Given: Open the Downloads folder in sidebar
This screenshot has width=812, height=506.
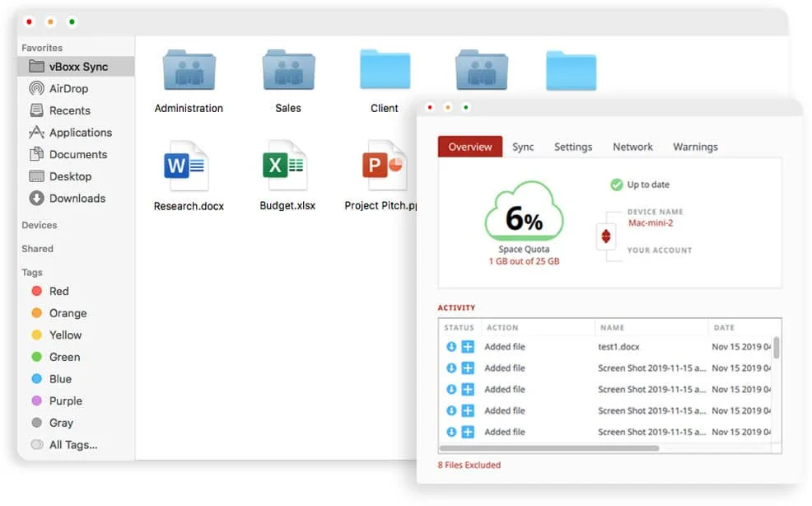Looking at the screenshot, I should pos(77,199).
